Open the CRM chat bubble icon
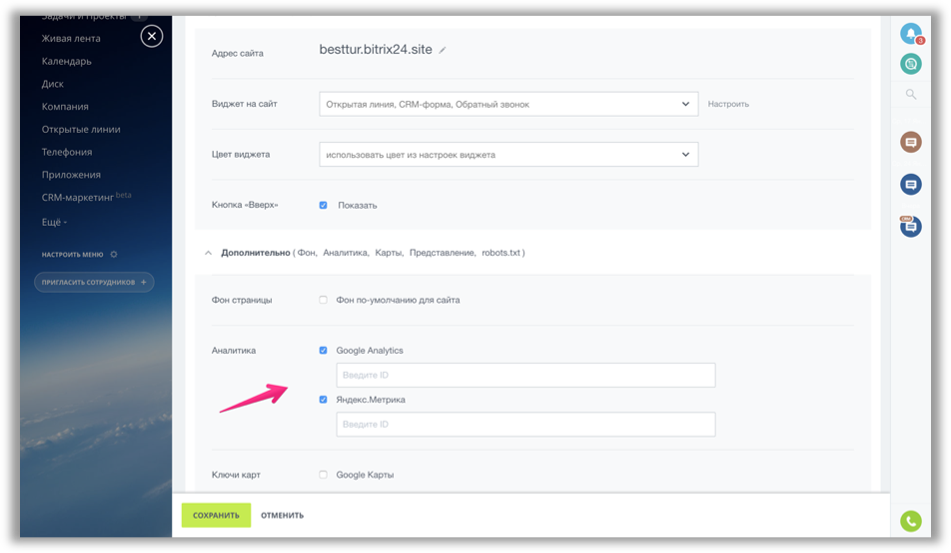Screen dimensions: 951x553 coord(910,226)
